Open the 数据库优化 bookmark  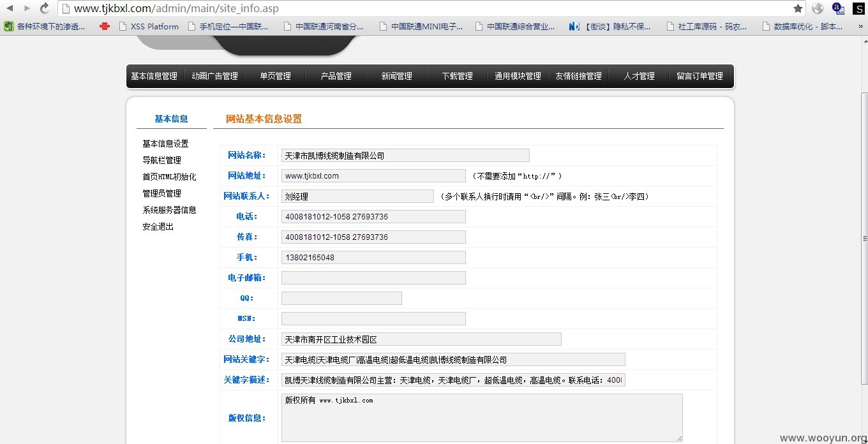click(x=802, y=26)
